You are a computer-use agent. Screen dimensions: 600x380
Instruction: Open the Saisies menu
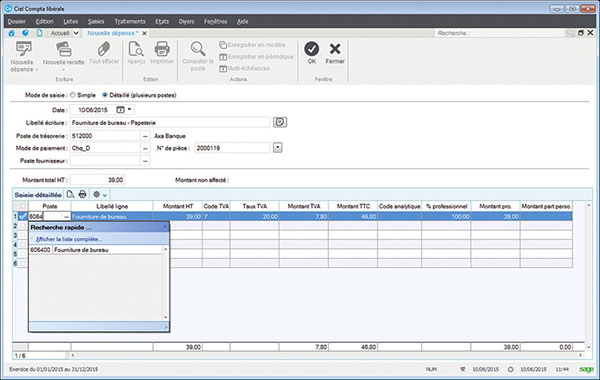tap(96, 21)
